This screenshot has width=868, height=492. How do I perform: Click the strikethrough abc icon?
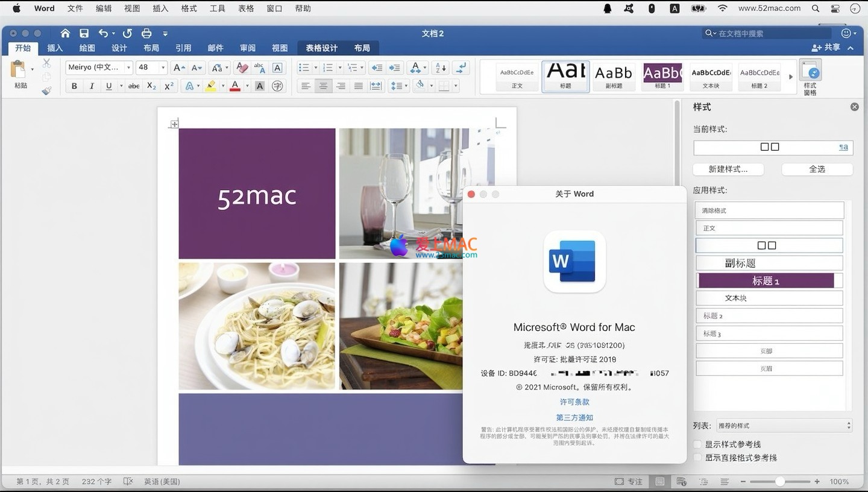pyautogui.click(x=134, y=86)
